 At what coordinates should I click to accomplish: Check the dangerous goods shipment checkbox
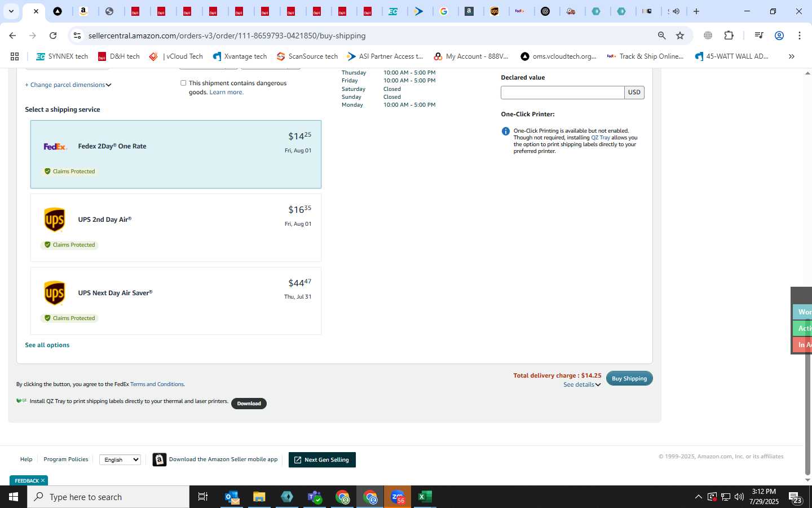click(183, 83)
